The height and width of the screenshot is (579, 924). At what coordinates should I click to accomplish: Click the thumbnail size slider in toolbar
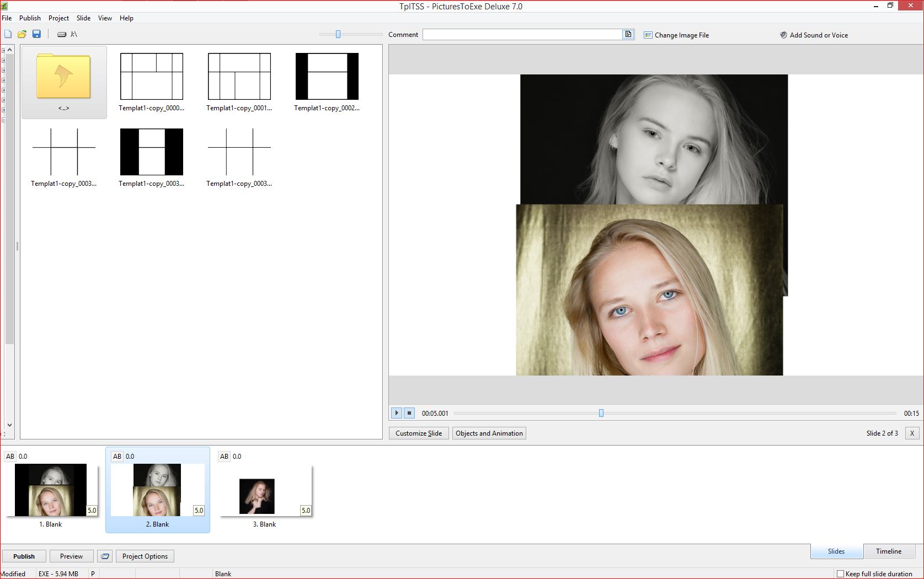point(338,34)
